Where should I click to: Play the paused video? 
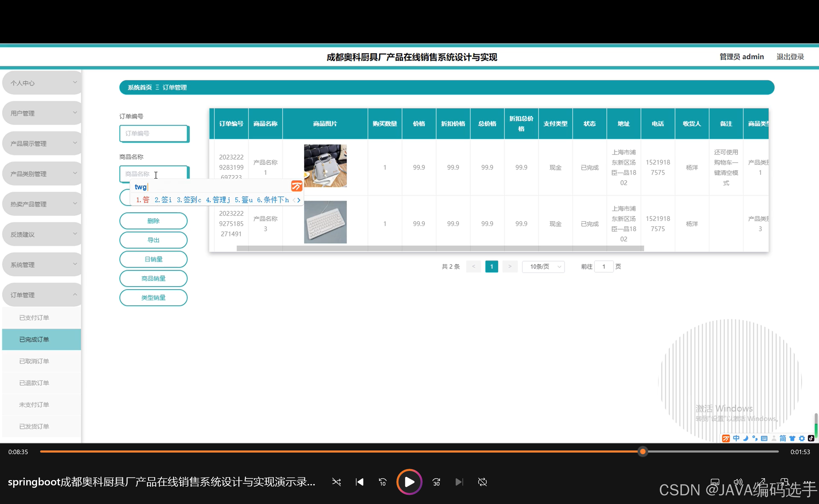tap(409, 482)
